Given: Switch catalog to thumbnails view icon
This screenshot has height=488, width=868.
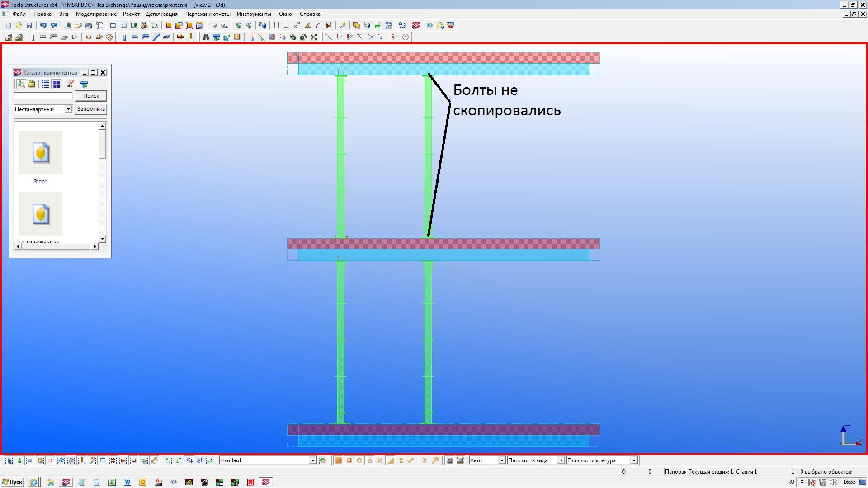Looking at the screenshot, I should 57,84.
